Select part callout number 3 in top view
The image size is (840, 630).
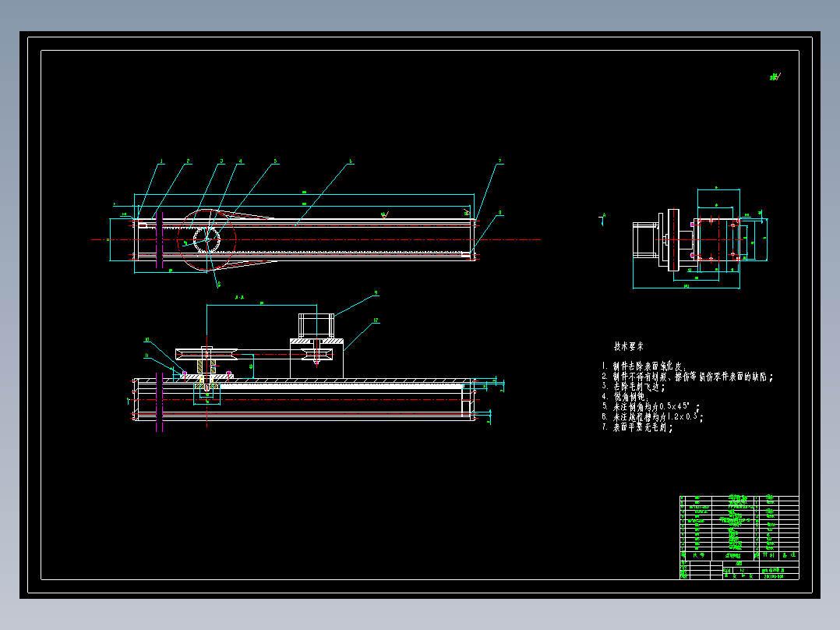point(221,161)
